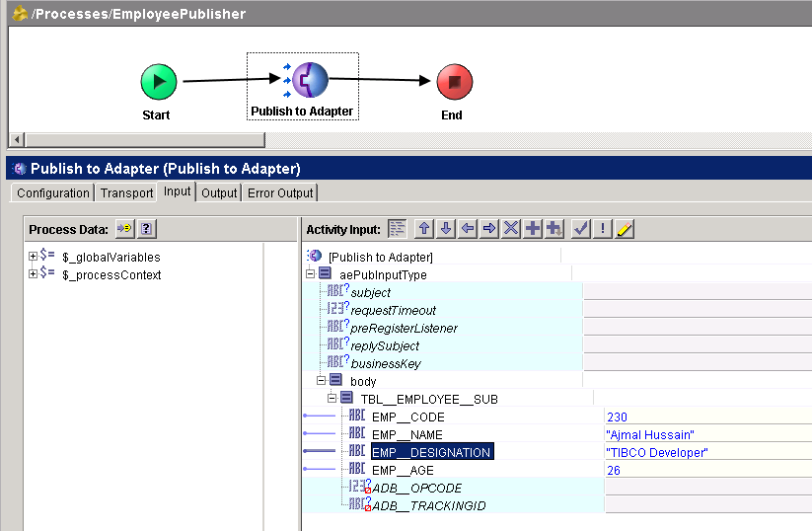Collapse the TBL__EMPLOYEE__SUB node
Screen dimensions: 812x531
point(332,398)
